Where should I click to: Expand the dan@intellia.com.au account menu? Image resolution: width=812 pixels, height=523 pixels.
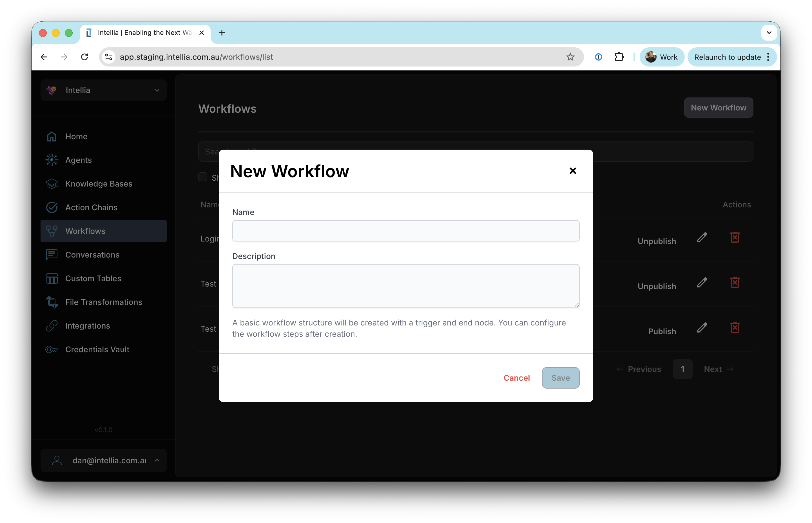157,460
